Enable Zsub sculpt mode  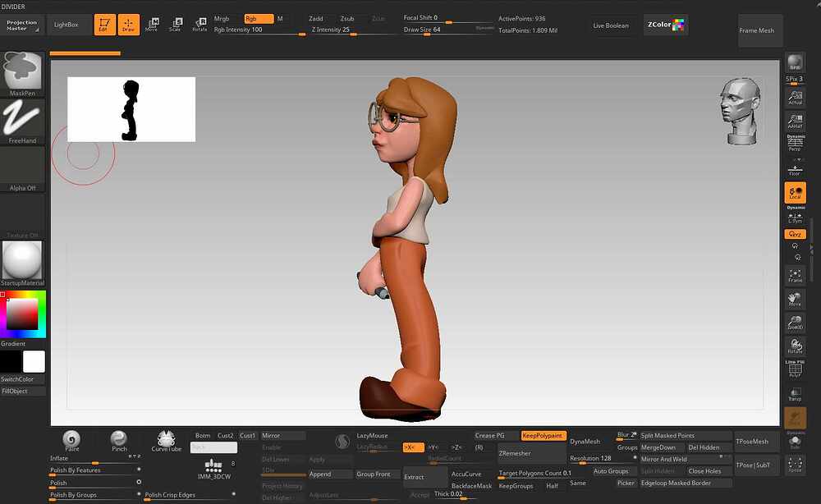coord(347,19)
